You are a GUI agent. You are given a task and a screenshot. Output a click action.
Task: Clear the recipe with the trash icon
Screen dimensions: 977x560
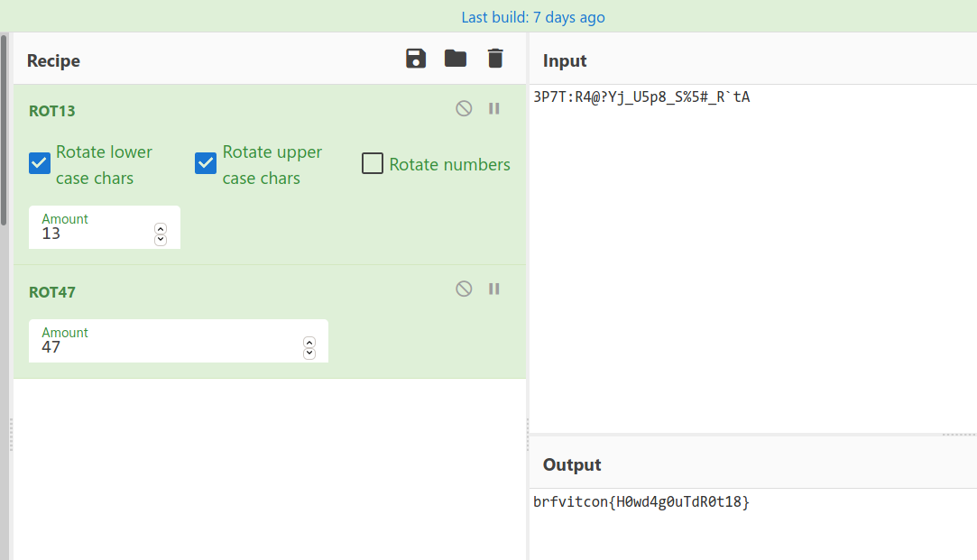pos(495,60)
